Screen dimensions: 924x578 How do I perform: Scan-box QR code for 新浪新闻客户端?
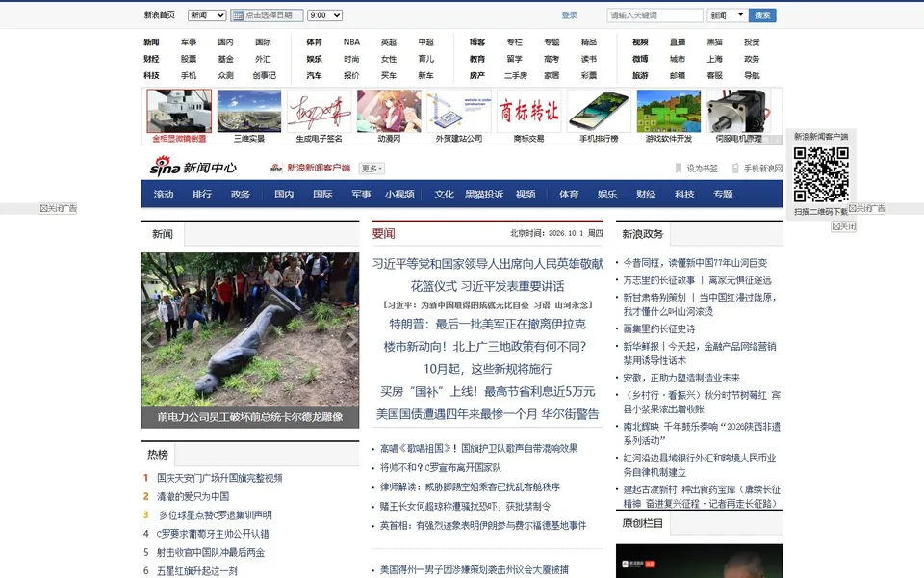coord(821,174)
